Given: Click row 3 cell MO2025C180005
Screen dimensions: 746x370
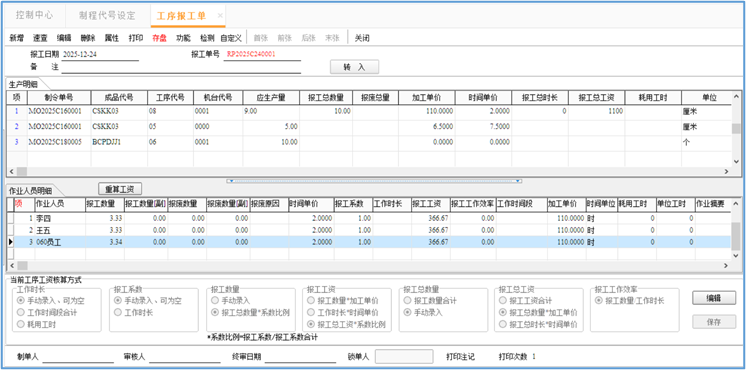Looking at the screenshot, I should pyautogui.click(x=59, y=142).
